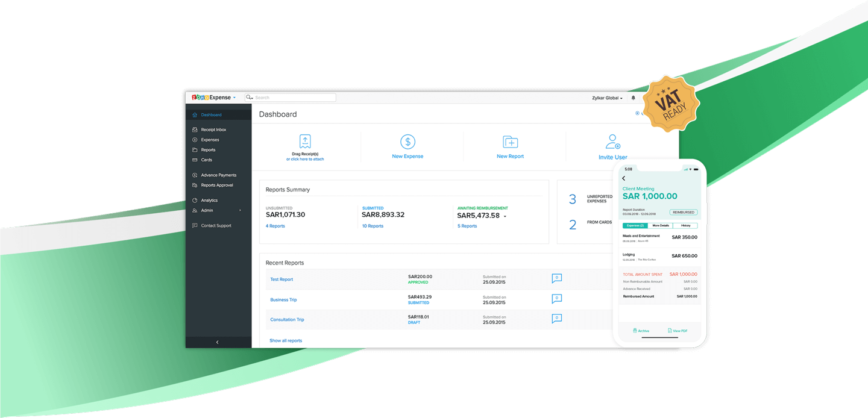Click the New Expense dollar circle icon

pyautogui.click(x=408, y=142)
